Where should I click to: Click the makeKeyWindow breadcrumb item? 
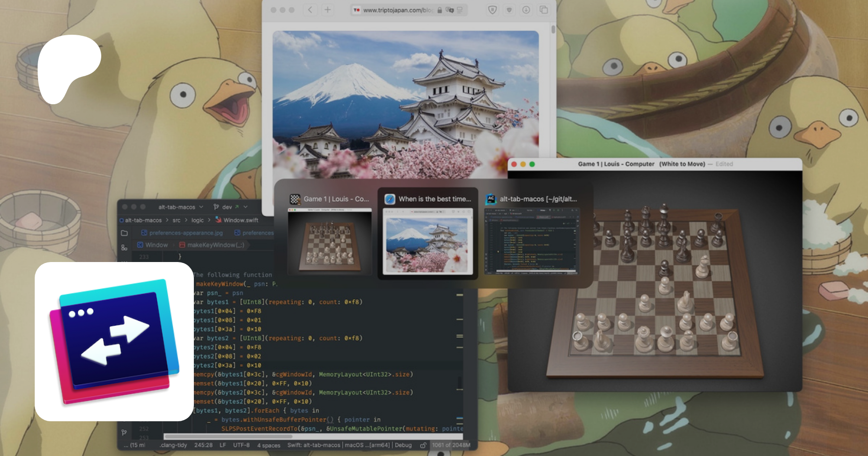click(215, 245)
